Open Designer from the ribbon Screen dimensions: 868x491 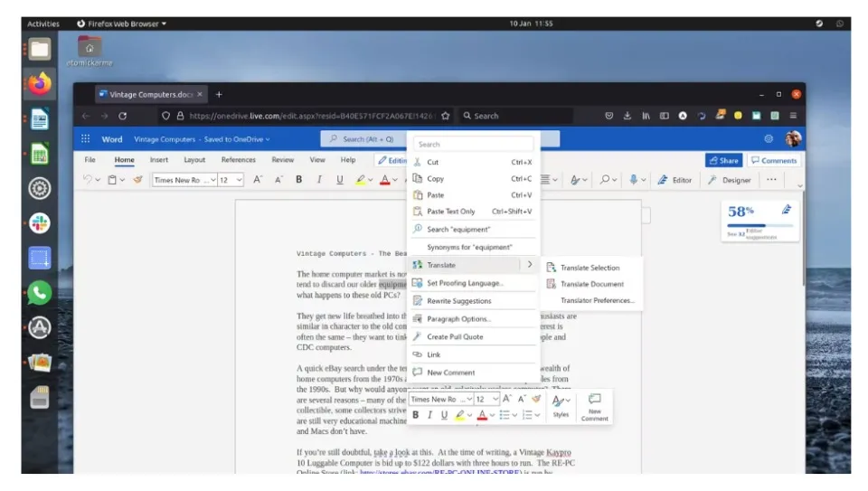730,180
